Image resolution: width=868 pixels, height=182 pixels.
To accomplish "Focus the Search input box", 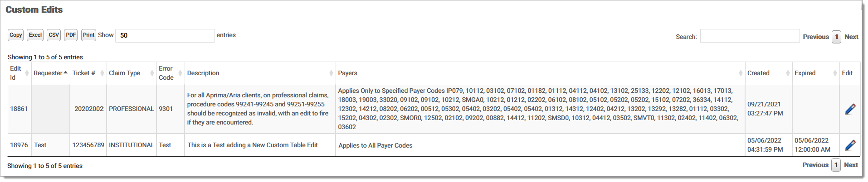I will point(750,36).
